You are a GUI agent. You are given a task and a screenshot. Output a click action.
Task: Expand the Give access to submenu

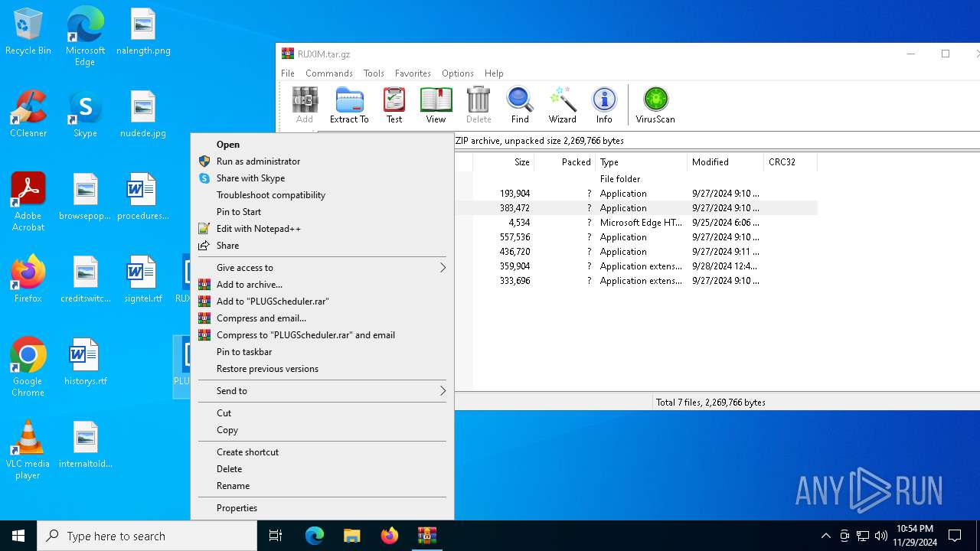pyautogui.click(x=322, y=268)
